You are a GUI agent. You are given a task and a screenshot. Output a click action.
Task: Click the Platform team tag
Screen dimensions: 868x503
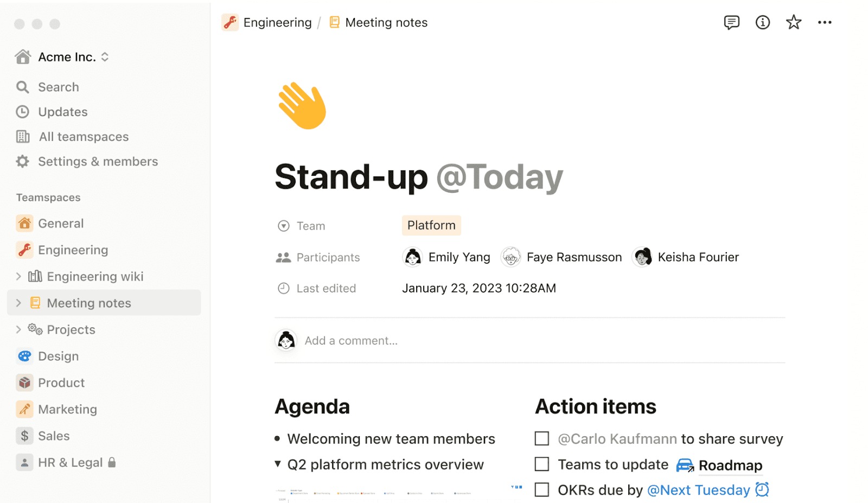coord(431,226)
